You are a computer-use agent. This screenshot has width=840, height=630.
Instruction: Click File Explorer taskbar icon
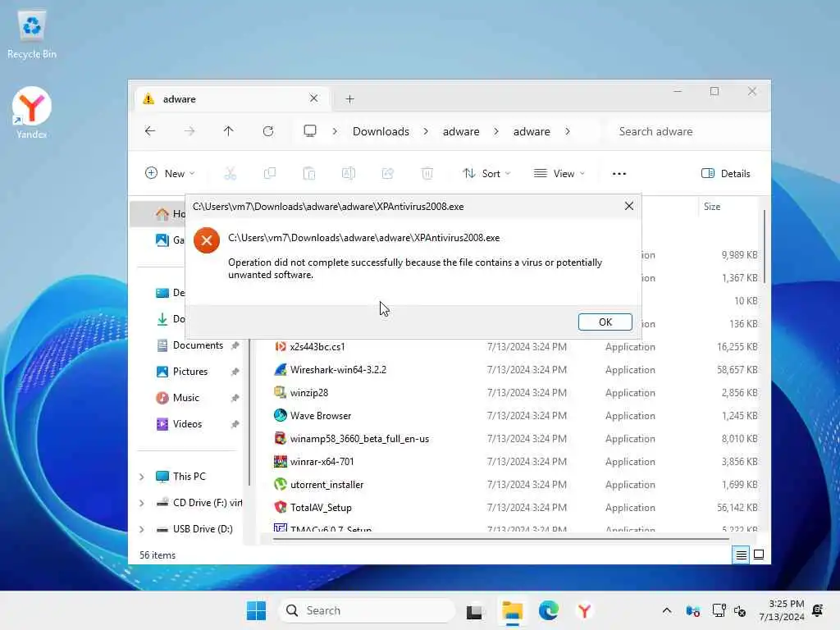point(512,610)
